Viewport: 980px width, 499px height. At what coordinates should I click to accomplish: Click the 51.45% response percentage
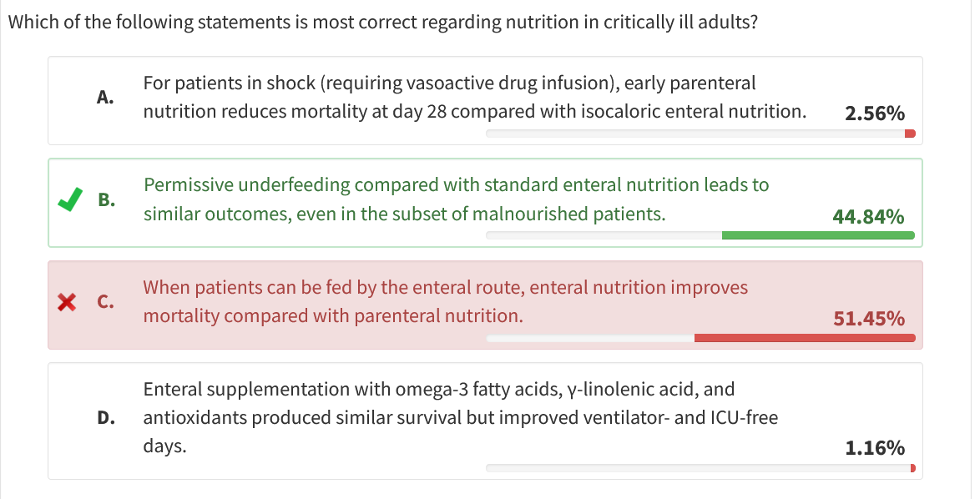(x=868, y=319)
